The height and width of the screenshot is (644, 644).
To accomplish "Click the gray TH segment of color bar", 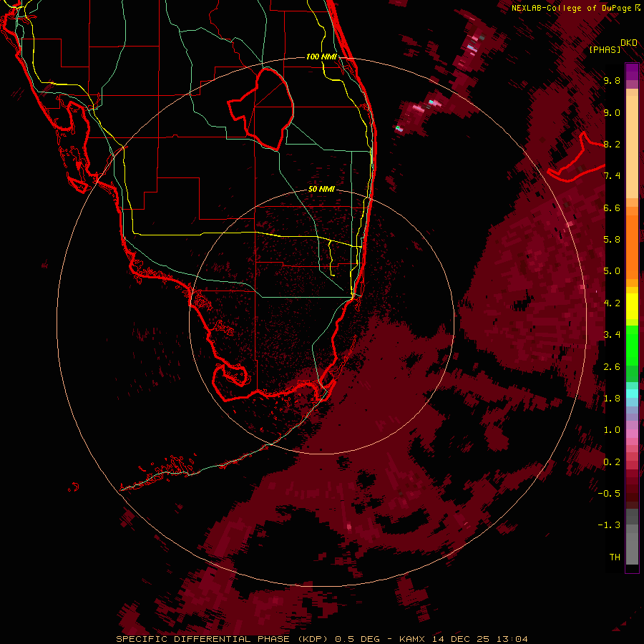I will pyautogui.click(x=632, y=548).
